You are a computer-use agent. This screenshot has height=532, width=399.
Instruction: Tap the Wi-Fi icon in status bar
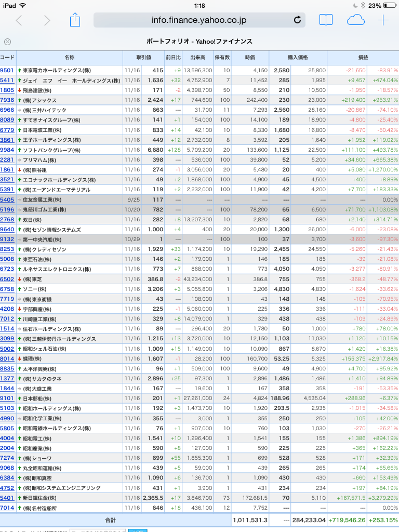coord(23,5)
